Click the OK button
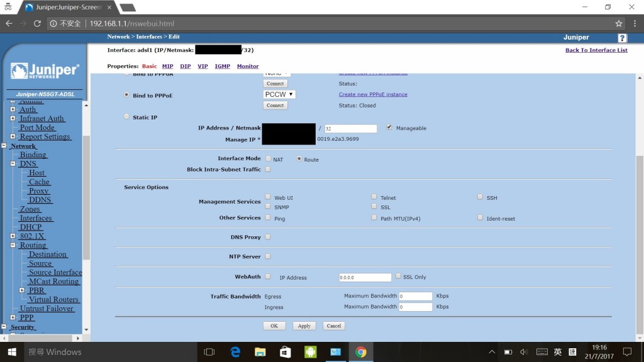 click(x=274, y=326)
